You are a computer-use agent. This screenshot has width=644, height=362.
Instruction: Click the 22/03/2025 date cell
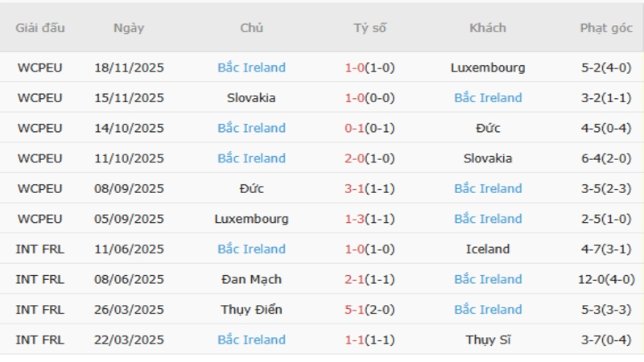click(x=129, y=339)
